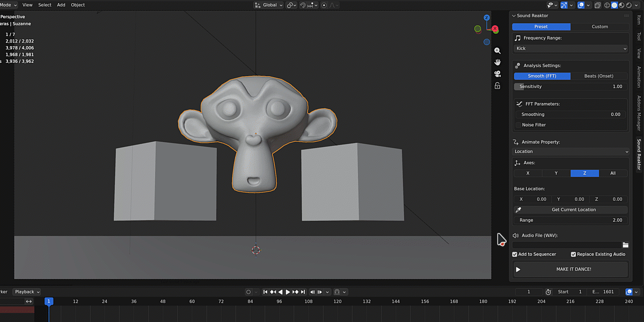The height and width of the screenshot is (322, 644).
Task: Jump to next keyframe
Action: coord(295,292)
